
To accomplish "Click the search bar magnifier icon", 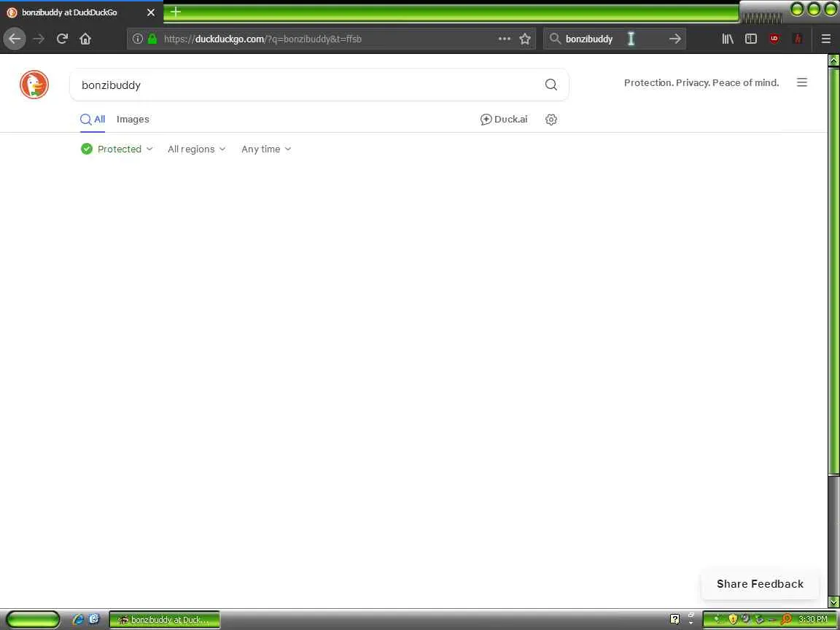I will 555,39.
